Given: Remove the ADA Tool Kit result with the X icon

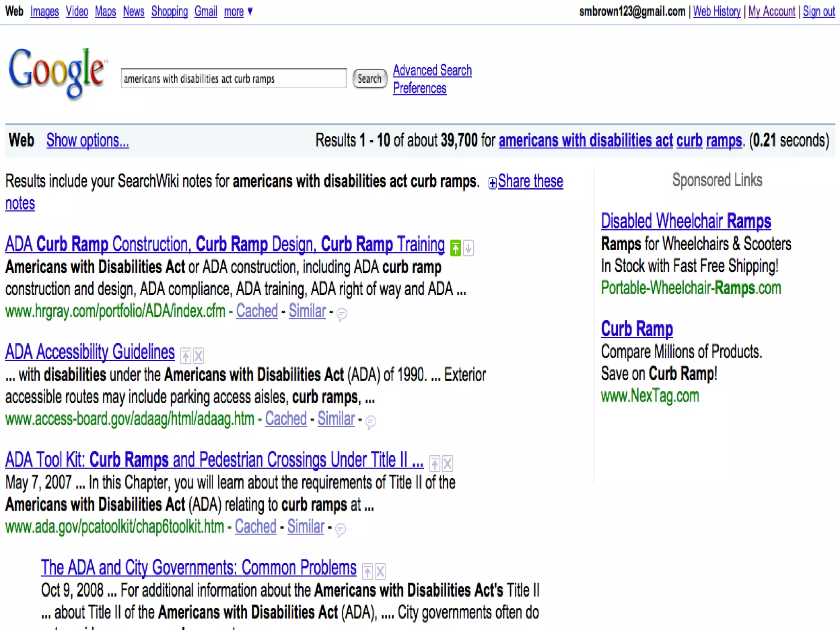Looking at the screenshot, I should click(447, 463).
